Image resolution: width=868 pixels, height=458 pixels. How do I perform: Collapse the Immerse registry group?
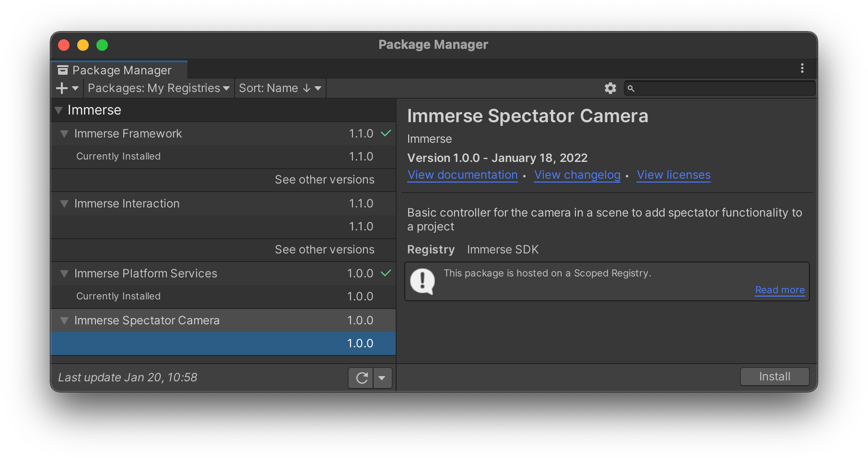click(x=59, y=110)
